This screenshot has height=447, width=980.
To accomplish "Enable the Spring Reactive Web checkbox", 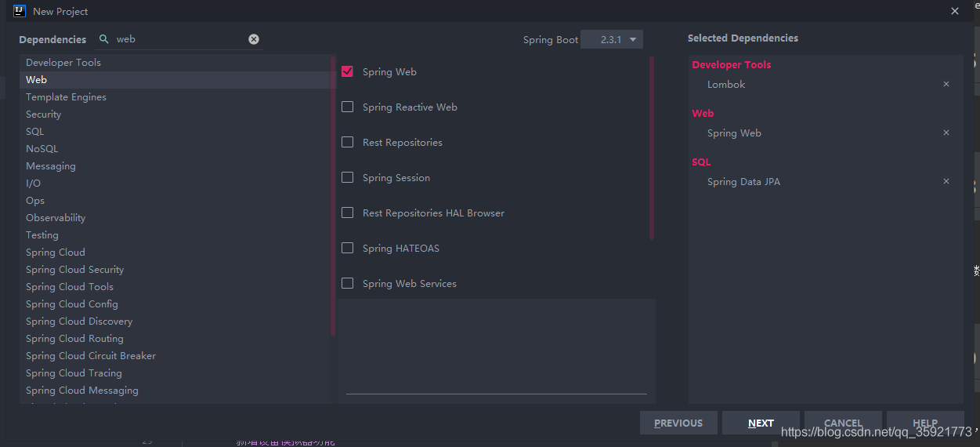I will 348,107.
